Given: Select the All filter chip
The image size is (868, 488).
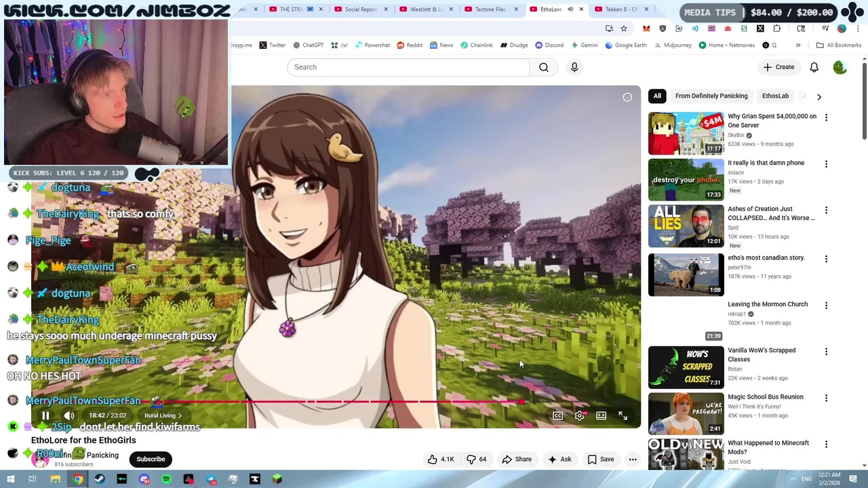Looking at the screenshot, I should [657, 96].
